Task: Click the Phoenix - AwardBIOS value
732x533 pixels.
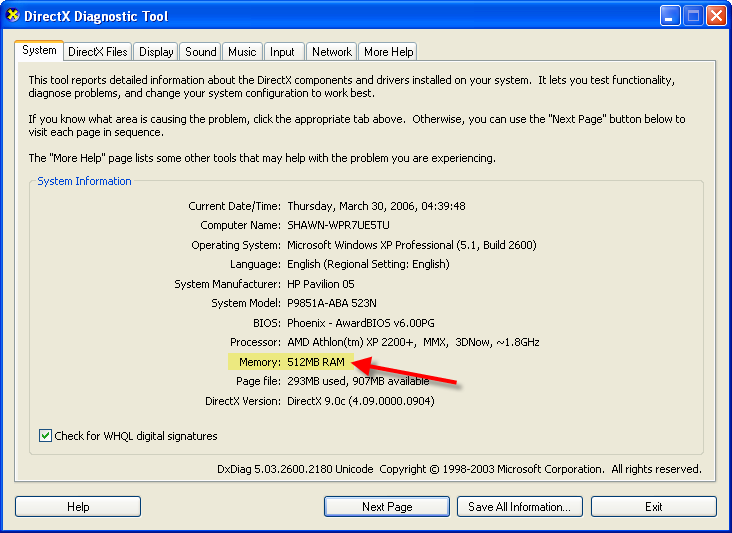Action: point(360,323)
